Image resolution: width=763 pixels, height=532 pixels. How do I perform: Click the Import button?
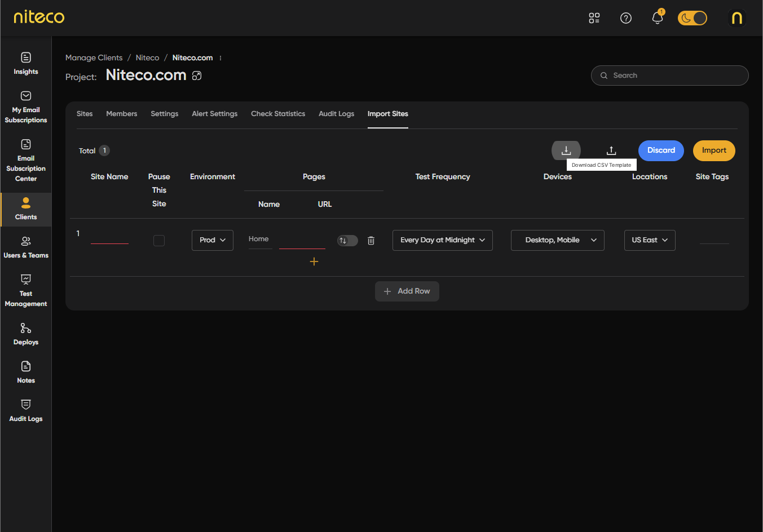(714, 150)
